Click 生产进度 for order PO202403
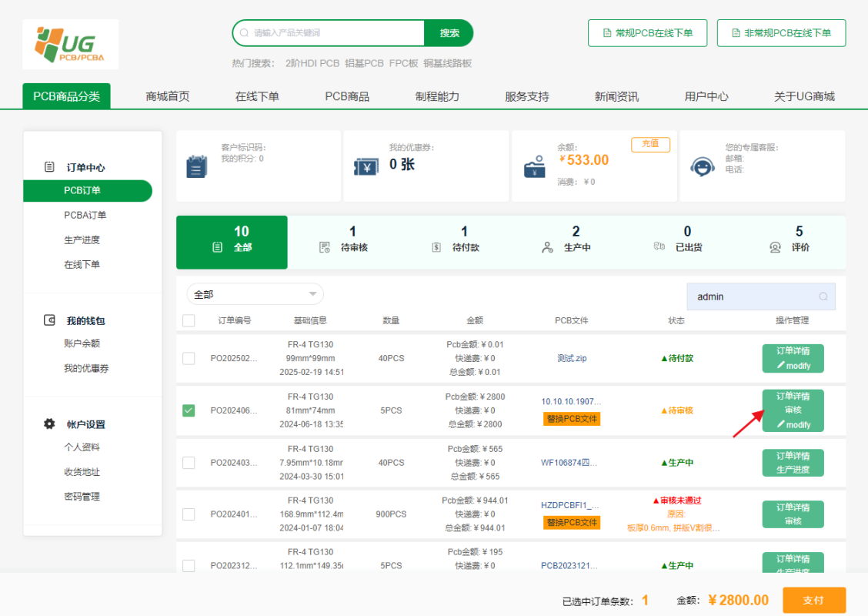Screen dimensions: 868x616 [793, 469]
